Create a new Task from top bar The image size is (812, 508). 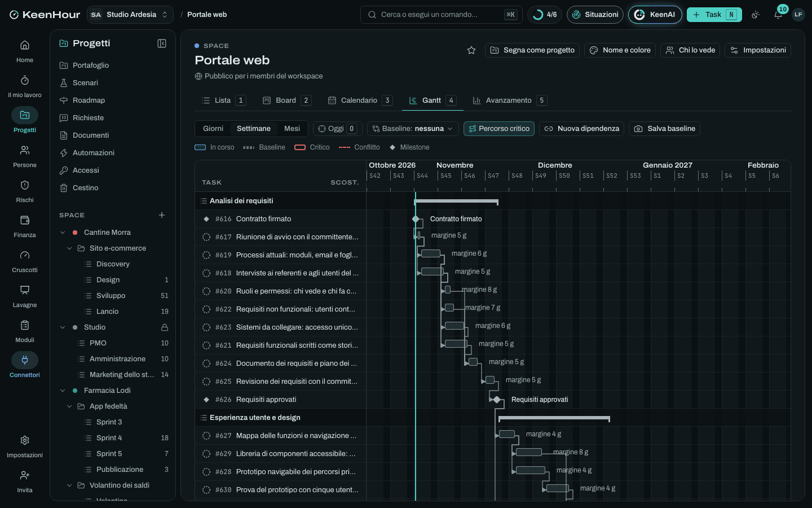(714, 15)
